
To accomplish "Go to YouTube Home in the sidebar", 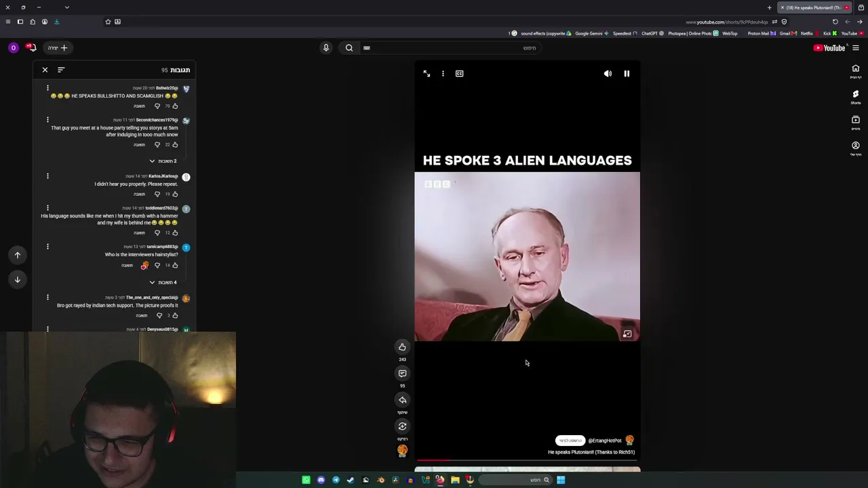I will (856, 71).
